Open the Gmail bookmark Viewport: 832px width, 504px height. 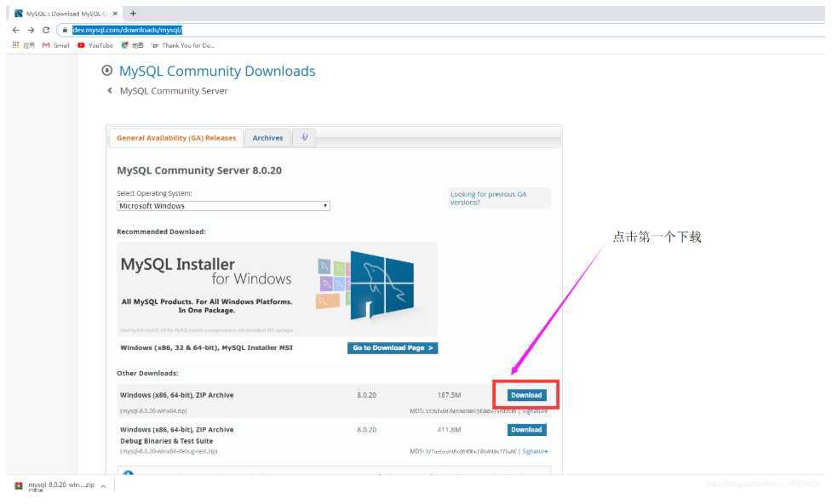pyautogui.click(x=55, y=46)
